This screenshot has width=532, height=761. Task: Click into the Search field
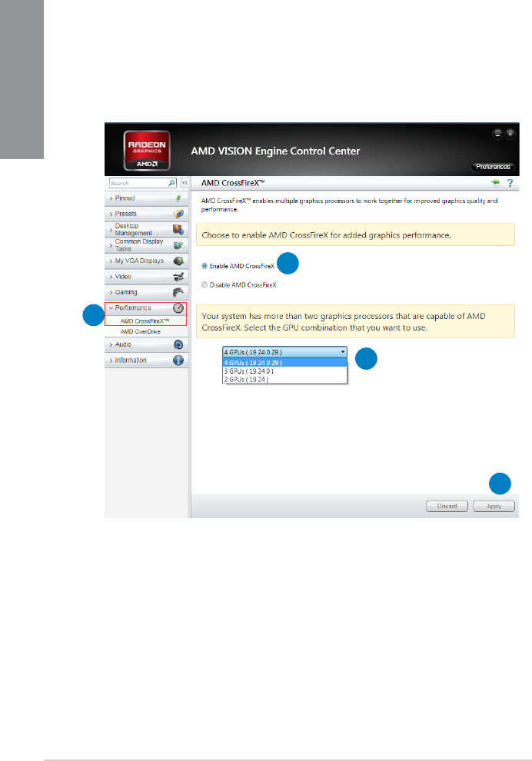[138, 183]
